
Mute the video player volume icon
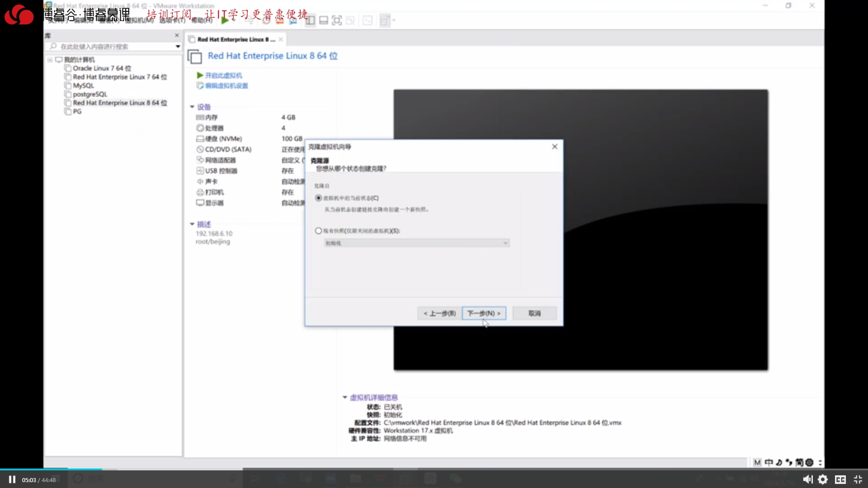coord(807,479)
